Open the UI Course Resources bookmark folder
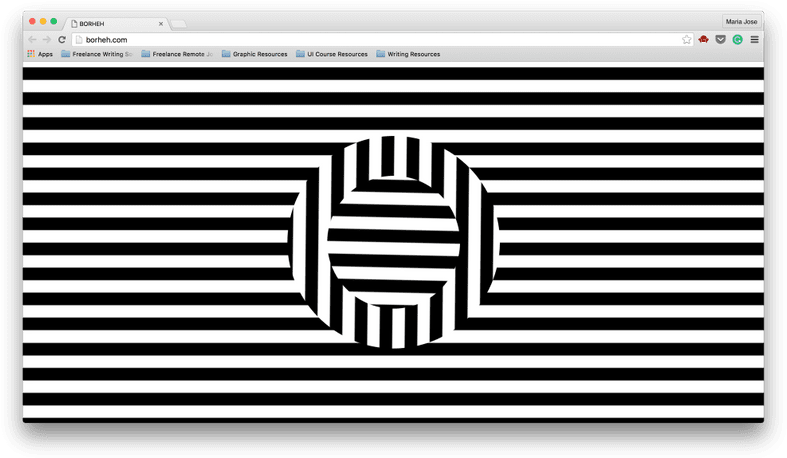This screenshot has width=787, height=458. [x=332, y=54]
